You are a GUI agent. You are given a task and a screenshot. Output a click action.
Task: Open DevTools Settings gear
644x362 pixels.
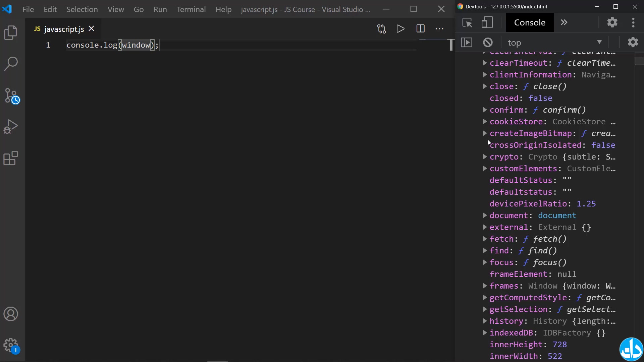click(x=612, y=22)
